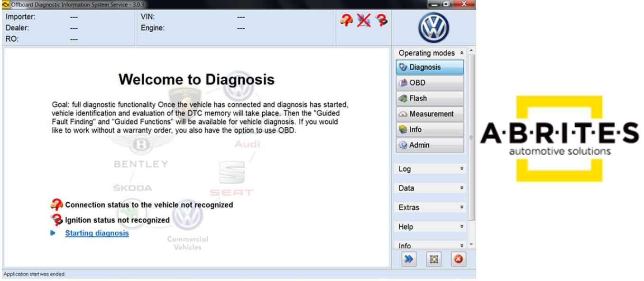Collapse the Operating modes section
This screenshot has width=644, height=281.
click(x=461, y=53)
